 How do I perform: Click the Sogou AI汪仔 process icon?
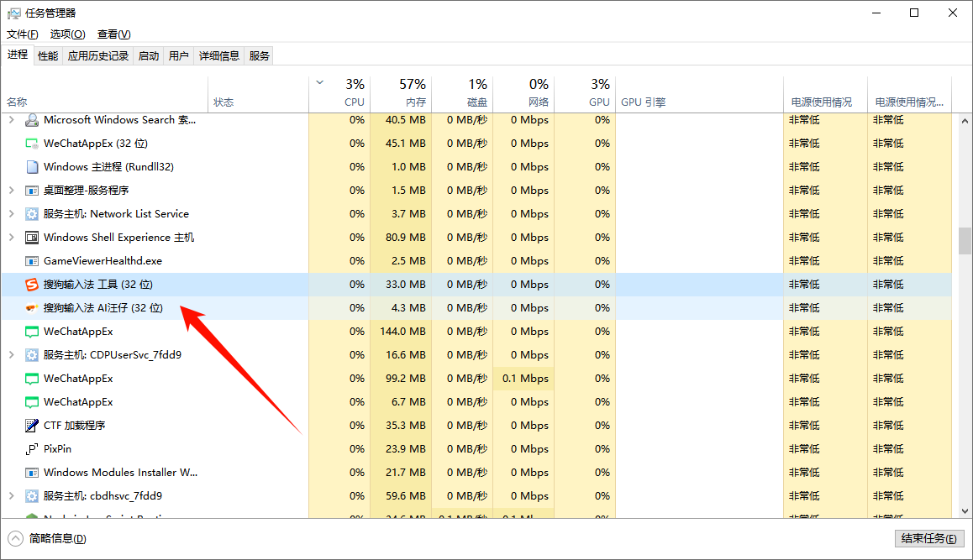coord(32,308)
